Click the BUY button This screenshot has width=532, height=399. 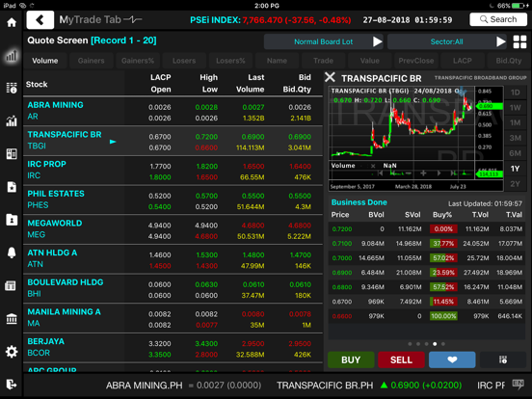351,359
